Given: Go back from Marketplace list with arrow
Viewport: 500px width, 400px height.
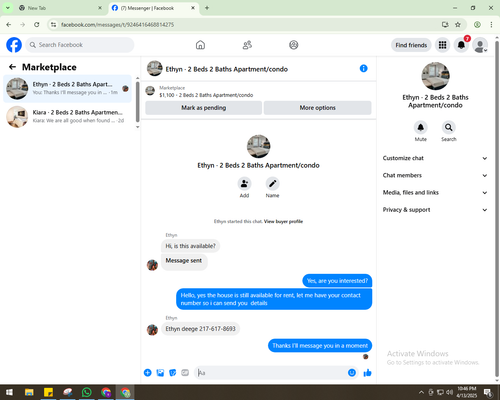Looking at the screenshot, I should [x=12, y=67].
